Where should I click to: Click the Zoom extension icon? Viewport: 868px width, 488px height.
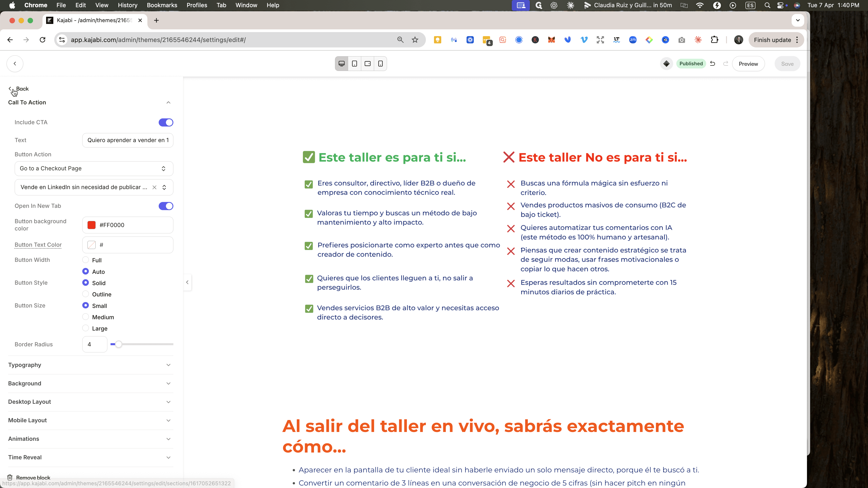pyautogui.click(x=633, y=40)
